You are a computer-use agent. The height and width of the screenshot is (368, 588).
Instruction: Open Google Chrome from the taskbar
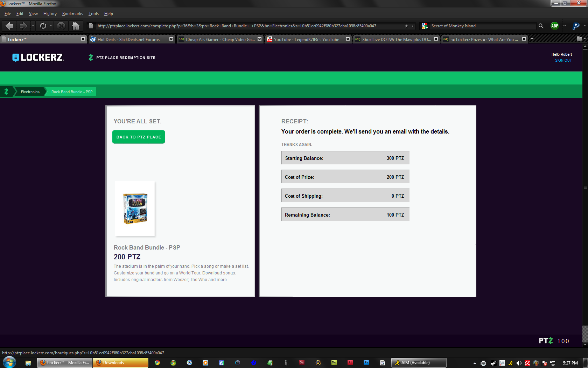[x=157, y=363]
